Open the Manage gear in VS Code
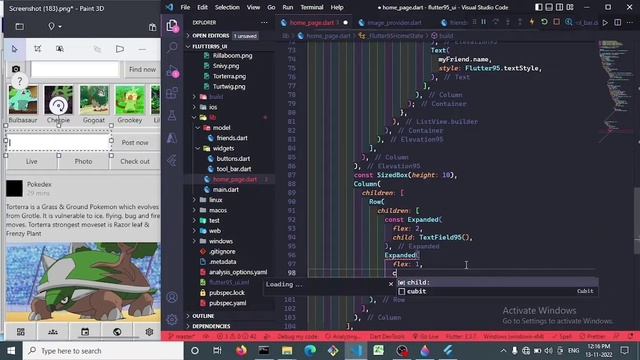640x360 pixels. pos(172,319)
